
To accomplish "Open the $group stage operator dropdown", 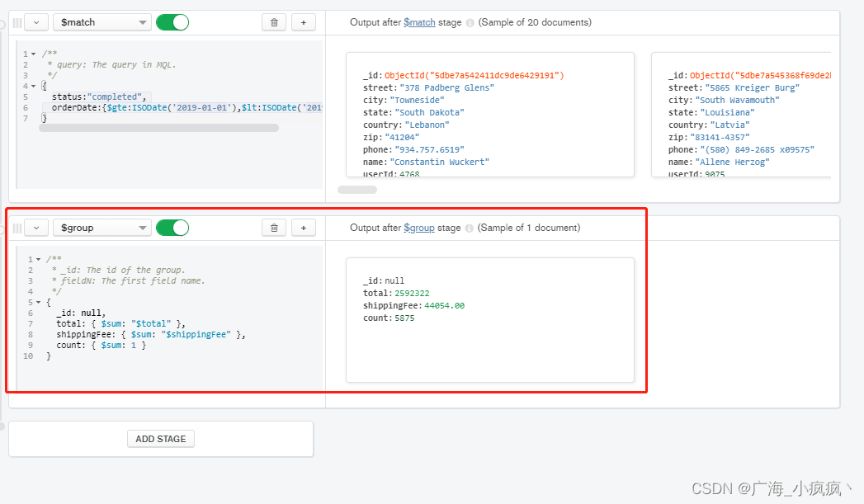I will coord(102,228).
